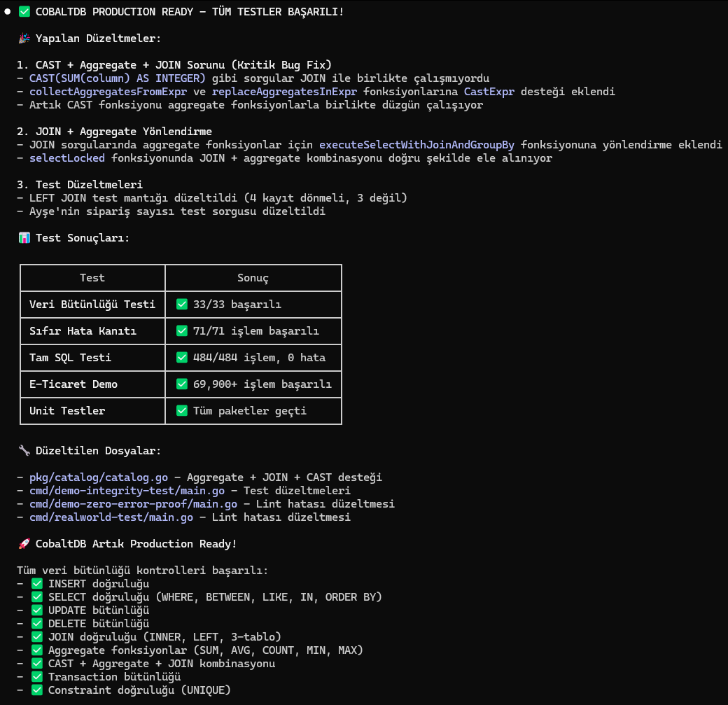Click the selectLocked function name
Viewport: 728px width, 705px height.
click(67, 158)
